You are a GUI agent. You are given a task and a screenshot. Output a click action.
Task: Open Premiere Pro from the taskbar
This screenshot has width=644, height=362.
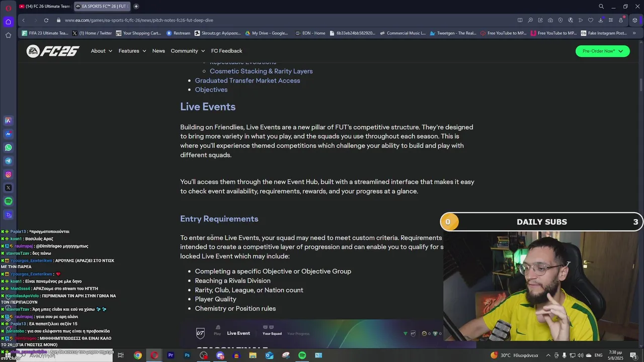coord(171,355)
